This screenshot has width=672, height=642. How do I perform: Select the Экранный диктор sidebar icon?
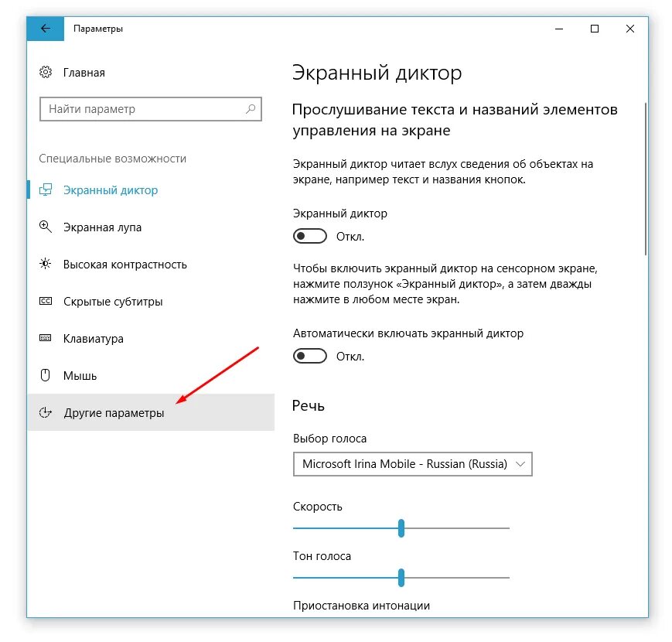point(46,190)
